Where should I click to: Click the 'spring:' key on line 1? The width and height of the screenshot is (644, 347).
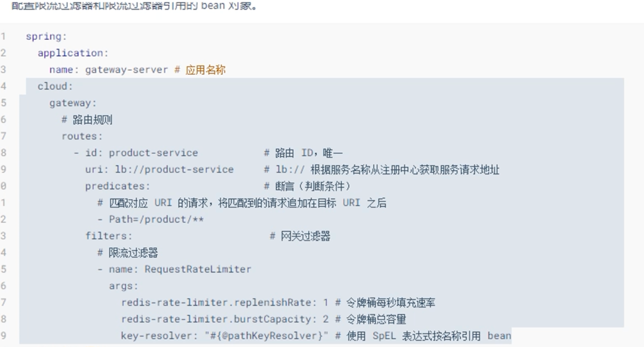[x=46, y=37]
